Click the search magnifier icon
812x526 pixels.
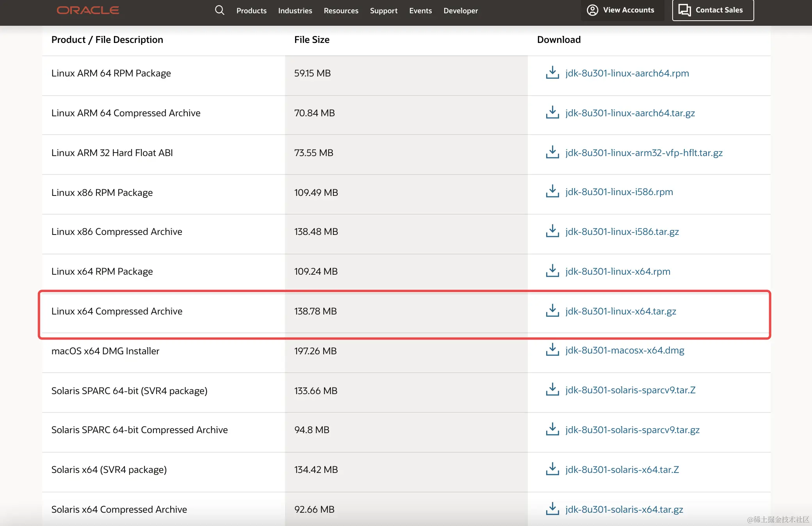point(219,10)
